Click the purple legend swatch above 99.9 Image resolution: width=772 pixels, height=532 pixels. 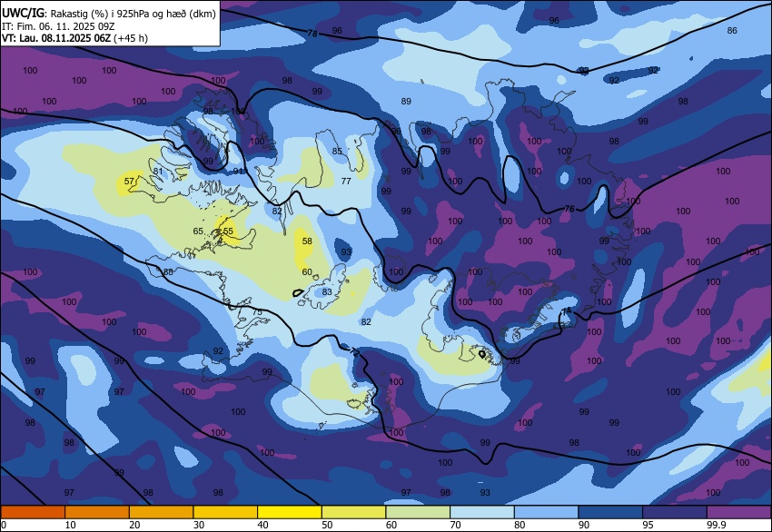[x=739, y=512]
